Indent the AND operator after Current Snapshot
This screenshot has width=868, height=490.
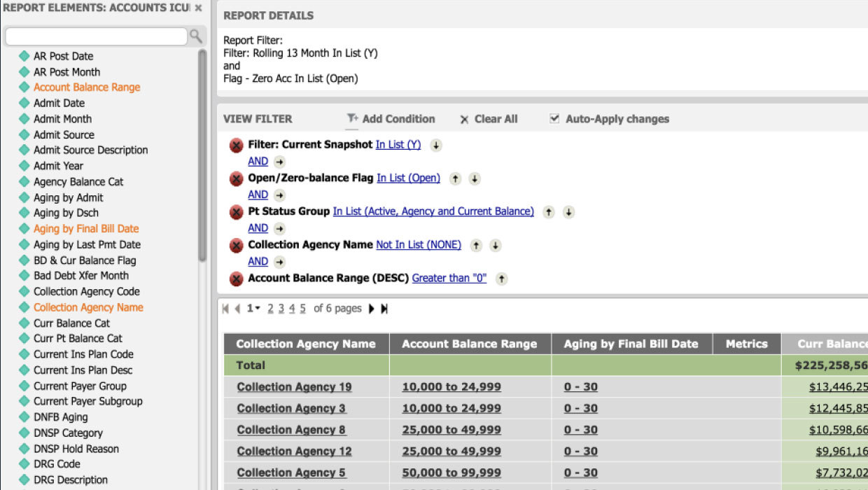click(x=279, y=162)
